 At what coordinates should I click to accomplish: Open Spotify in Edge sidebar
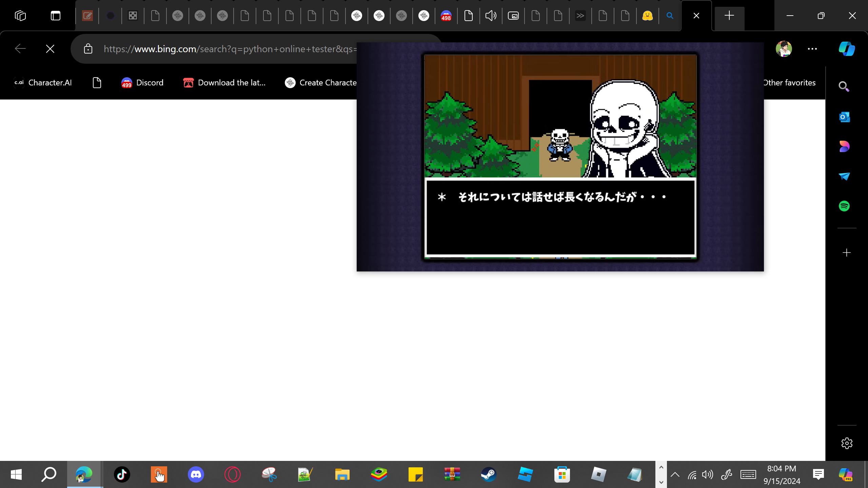click(x=844, y=206)
